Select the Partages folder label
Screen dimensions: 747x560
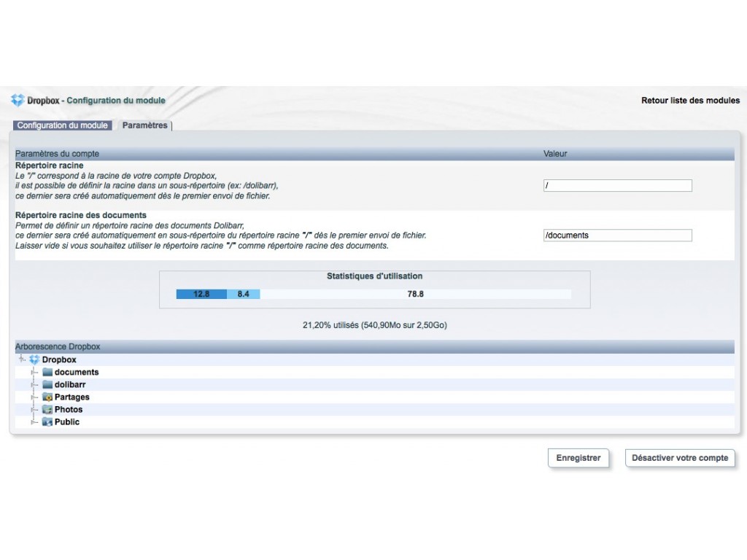click(x=72, y=397)
